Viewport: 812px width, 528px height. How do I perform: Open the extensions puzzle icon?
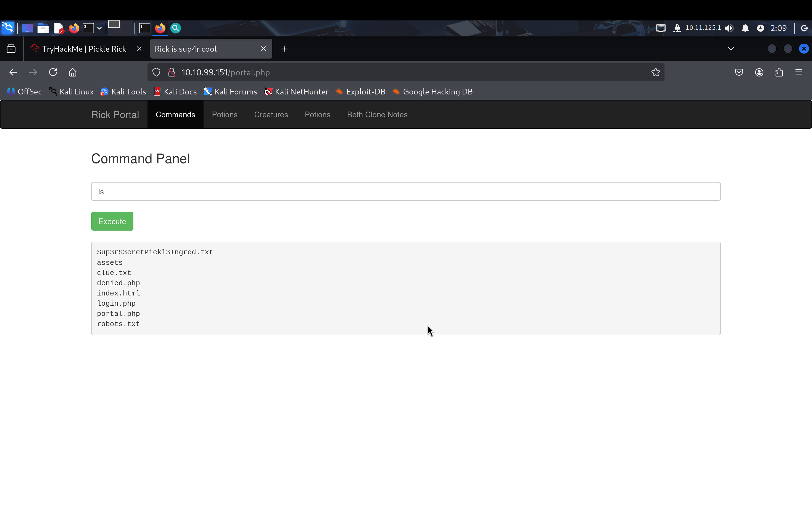pyautogui.click(x=779, y=72)
